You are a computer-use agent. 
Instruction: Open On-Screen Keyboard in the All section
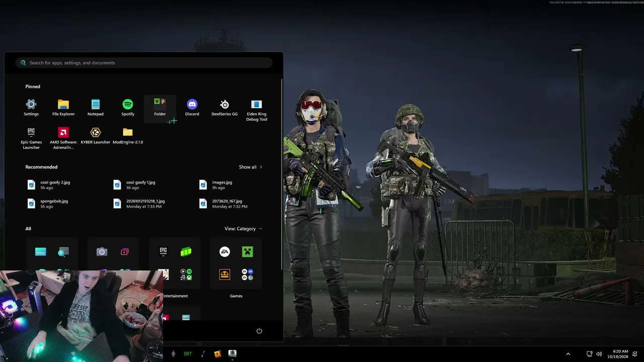tap(41, 252)
